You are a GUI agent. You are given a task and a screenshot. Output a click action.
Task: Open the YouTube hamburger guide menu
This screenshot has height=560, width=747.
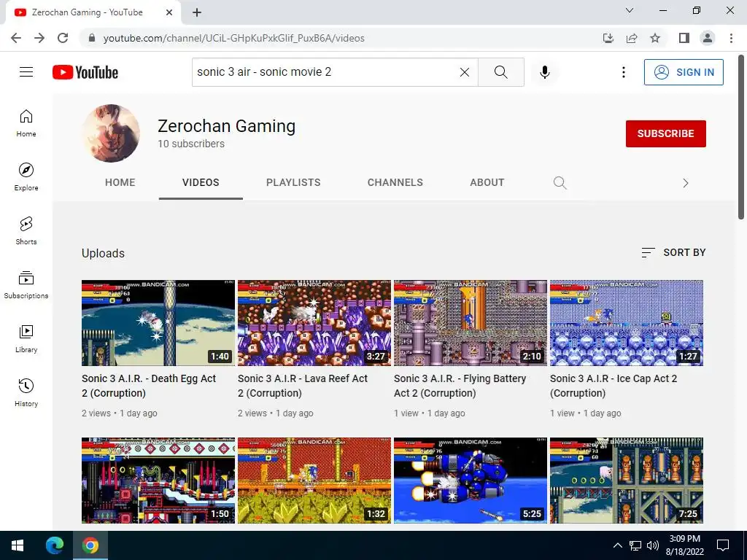tap(26, 72)
